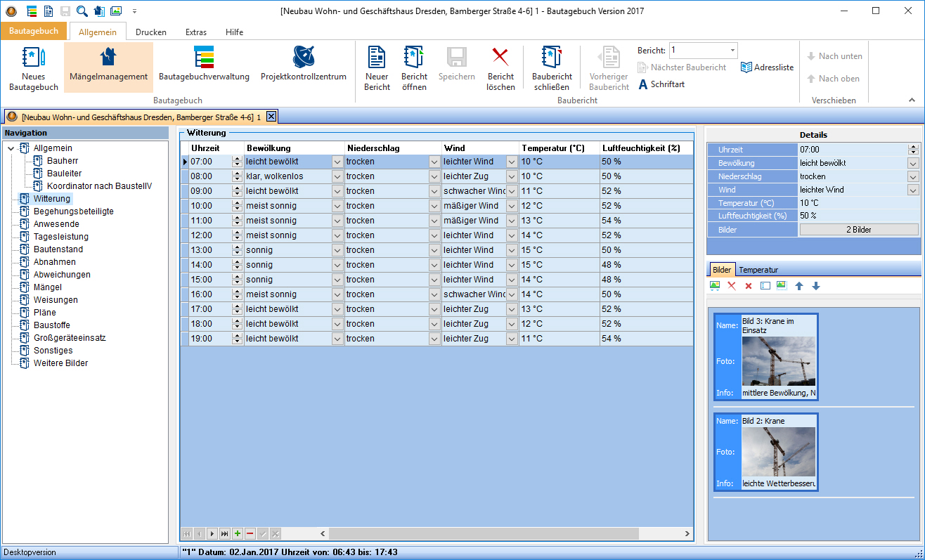This screenshot has height=560, width=925.
Task: Jump to last record in table navigator
Action: pyautogui.click(x=224, y=534)
